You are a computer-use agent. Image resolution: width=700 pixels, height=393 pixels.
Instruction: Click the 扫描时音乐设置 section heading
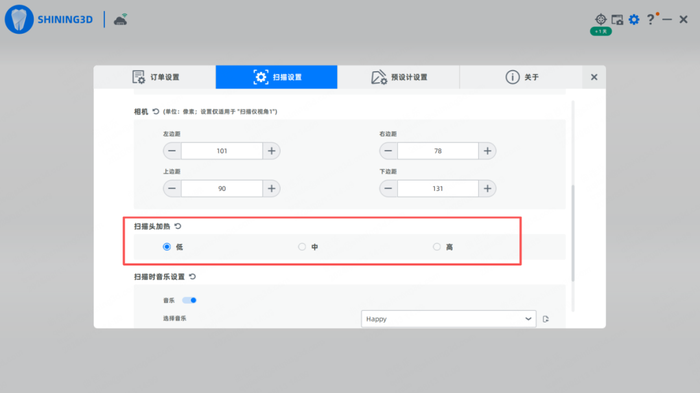(x=159, y=276)
